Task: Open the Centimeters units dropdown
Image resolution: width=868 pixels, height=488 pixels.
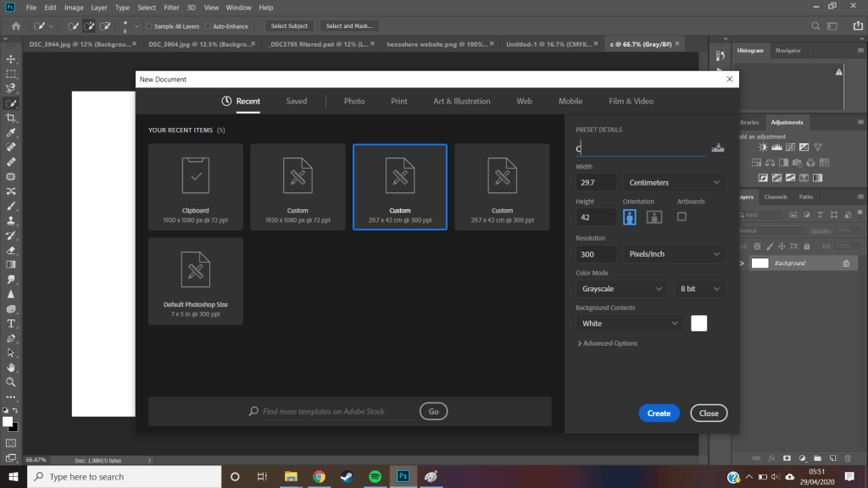Action: pos(674,182)
